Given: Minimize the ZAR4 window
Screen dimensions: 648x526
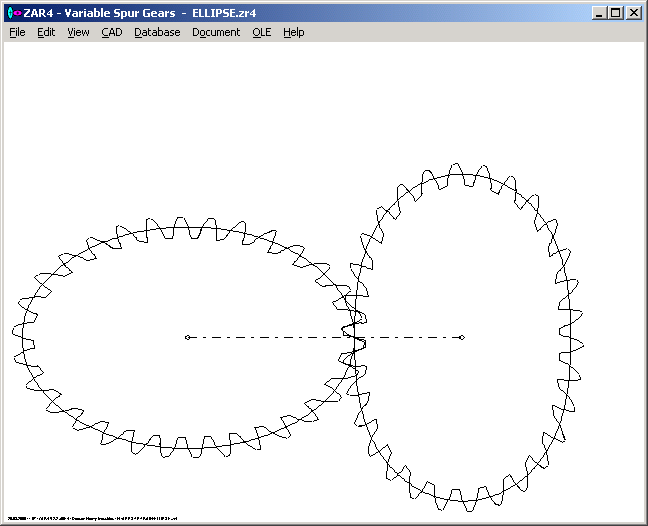Looking at the screenshot, I should pos(599,13).
